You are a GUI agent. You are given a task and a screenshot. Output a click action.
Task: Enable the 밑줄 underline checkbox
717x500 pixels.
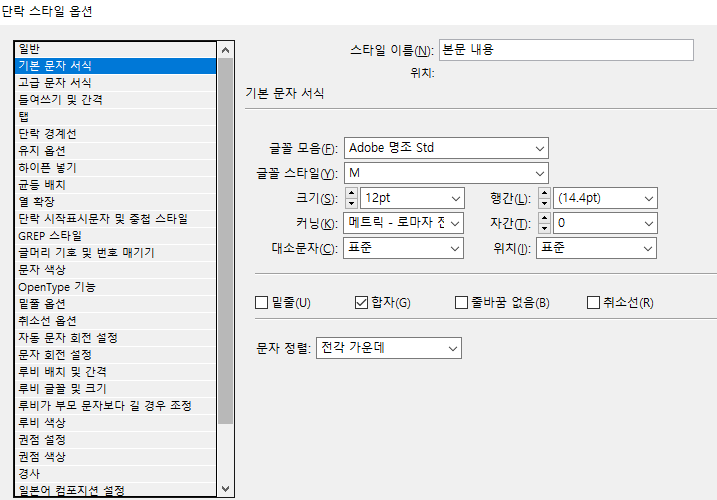tap(261, 302)
